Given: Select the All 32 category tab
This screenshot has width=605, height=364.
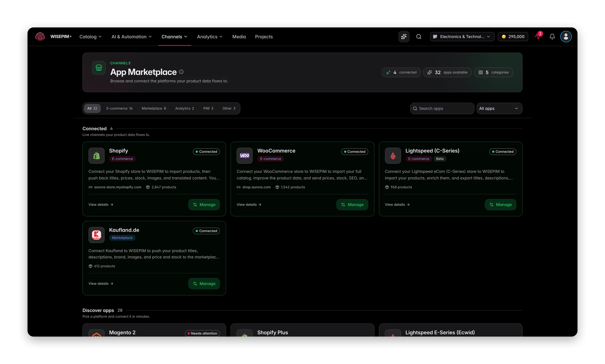Looking at the screenshot, I should tap(92, 108).
